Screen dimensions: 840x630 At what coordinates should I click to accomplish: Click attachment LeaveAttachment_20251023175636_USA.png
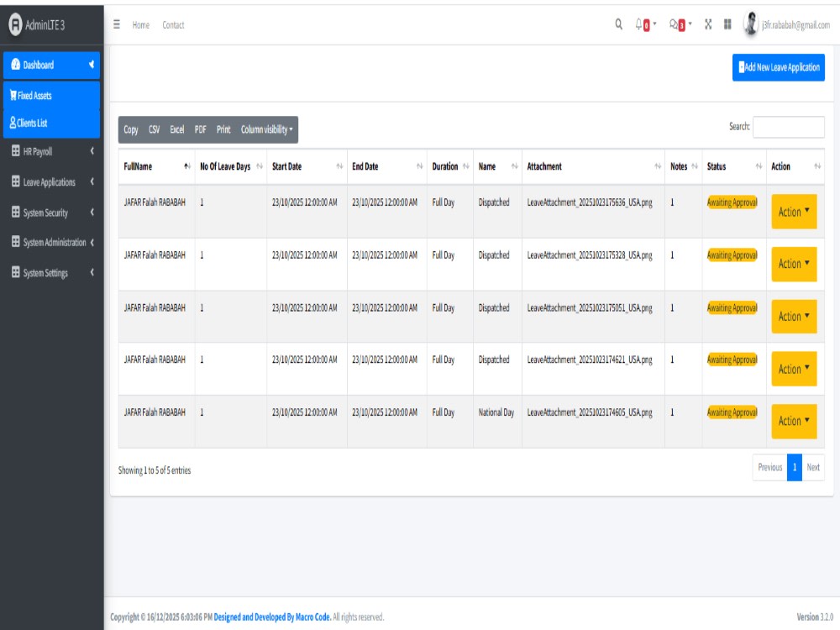coord(590,202)
